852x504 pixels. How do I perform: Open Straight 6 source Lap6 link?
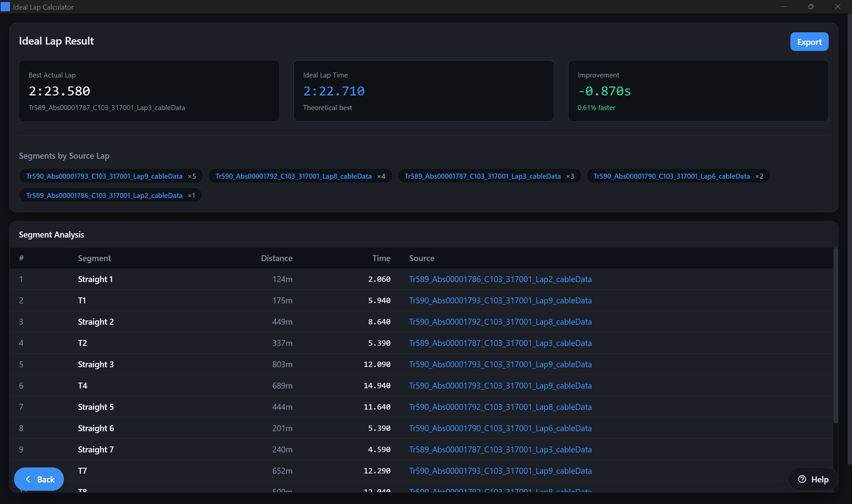pos(500,428)
